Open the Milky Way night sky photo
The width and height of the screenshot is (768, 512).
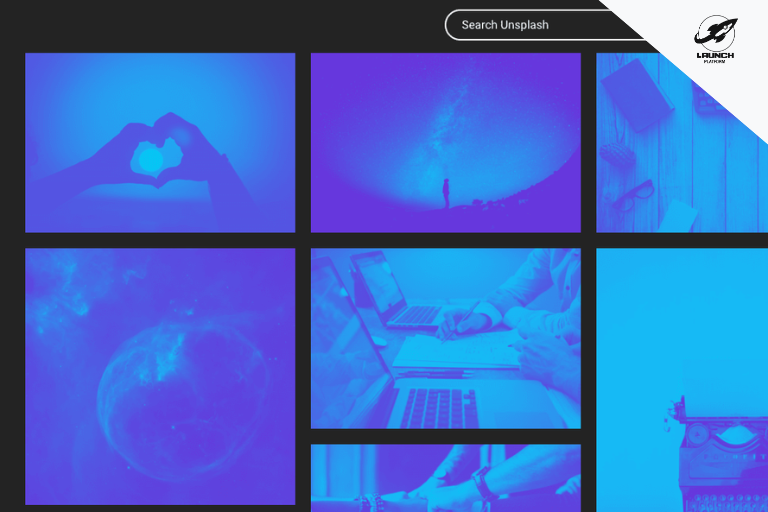click(446, 143)
